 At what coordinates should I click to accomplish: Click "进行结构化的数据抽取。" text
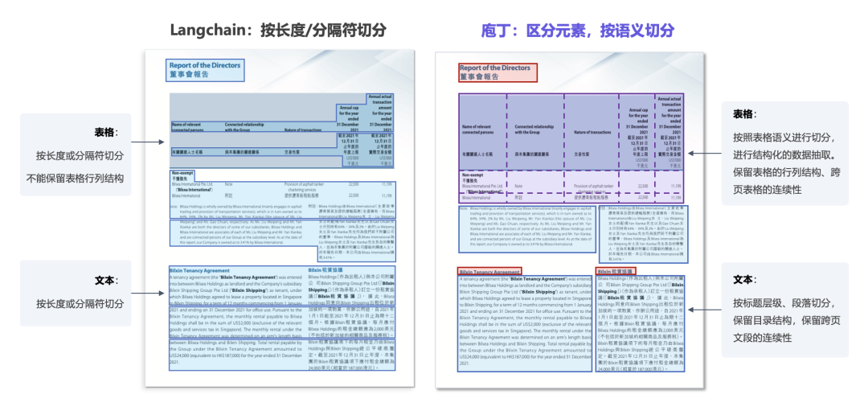click(784, 154)
